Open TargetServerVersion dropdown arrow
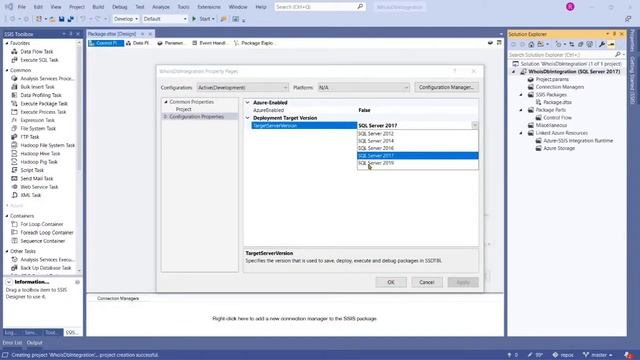The height and width of the screenshot is (360, 640). pos(475,126)
